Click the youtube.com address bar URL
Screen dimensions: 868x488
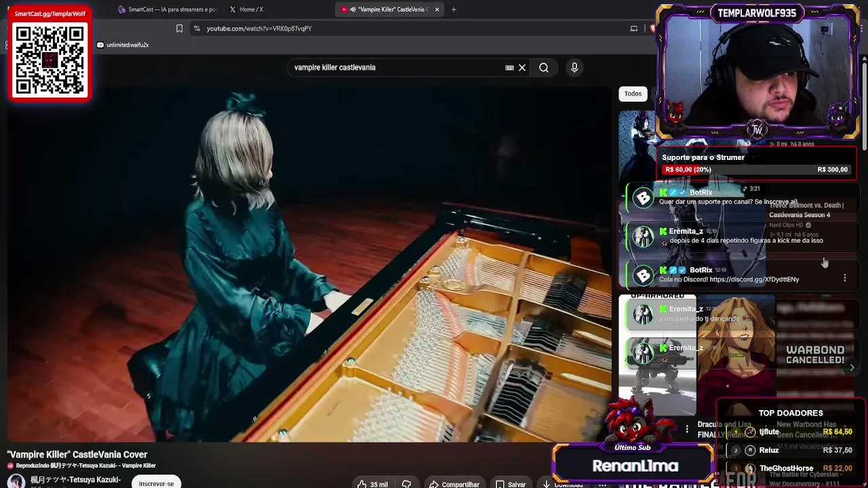coord(259,28)
